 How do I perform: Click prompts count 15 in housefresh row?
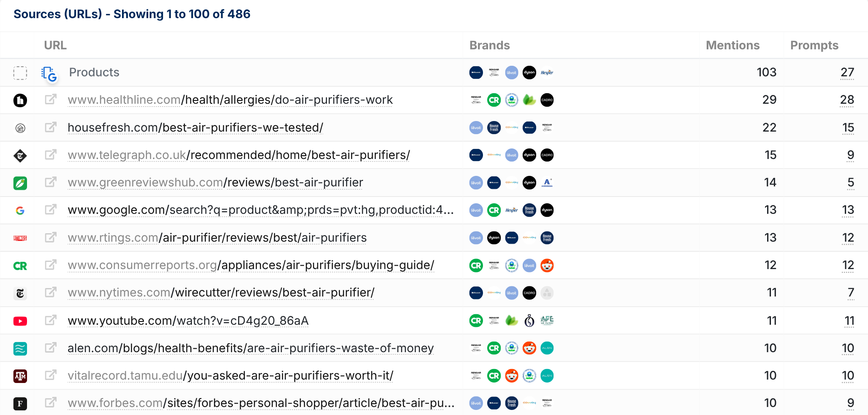pyautogui.click(x=848, y=128)
